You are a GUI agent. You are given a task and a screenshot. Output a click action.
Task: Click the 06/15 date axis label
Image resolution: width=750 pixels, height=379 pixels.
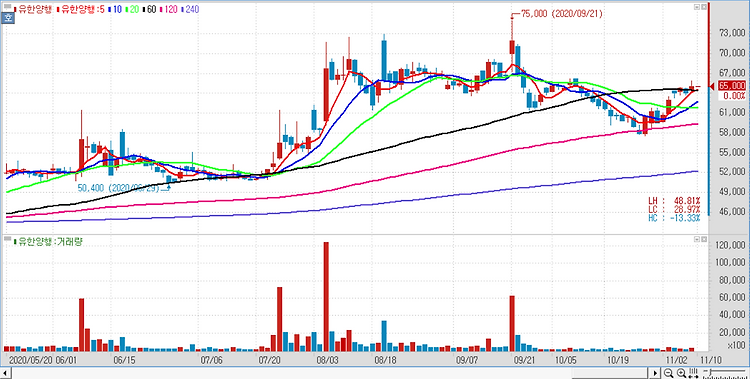125,359
